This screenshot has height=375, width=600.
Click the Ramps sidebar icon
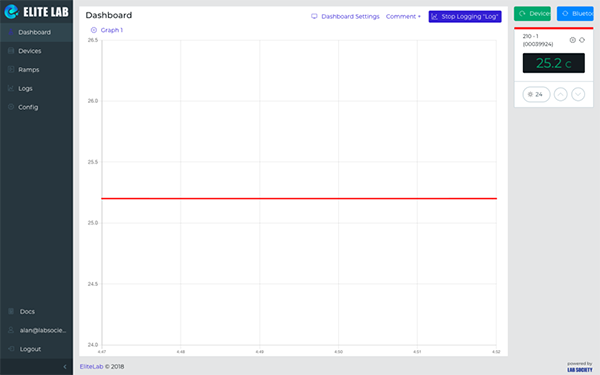(11, 70)
